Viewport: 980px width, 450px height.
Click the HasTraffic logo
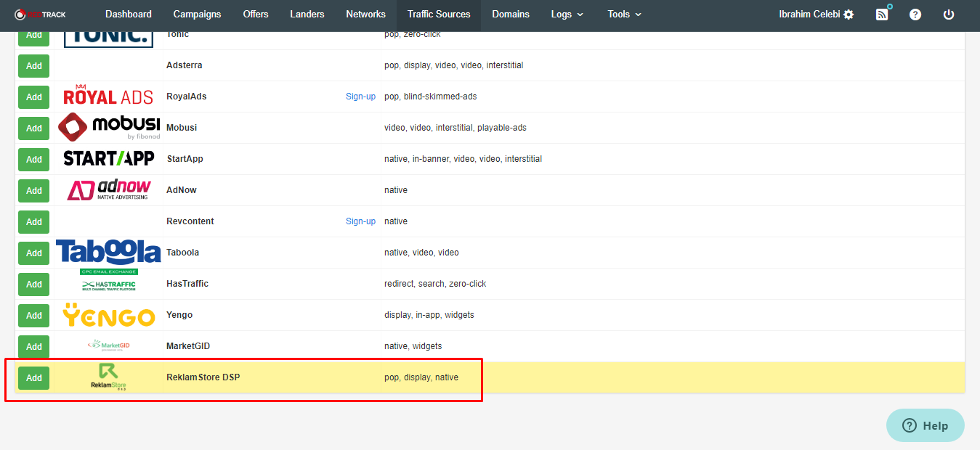108,280
